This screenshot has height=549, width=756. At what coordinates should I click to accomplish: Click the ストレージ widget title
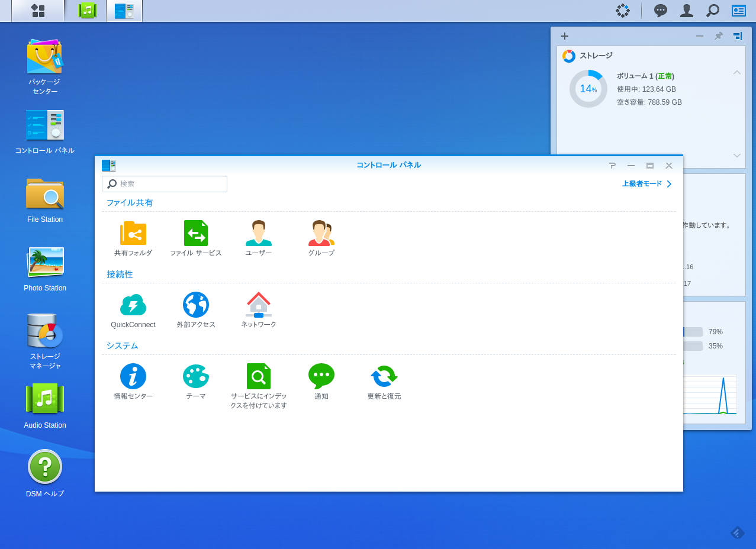point(596,56)
